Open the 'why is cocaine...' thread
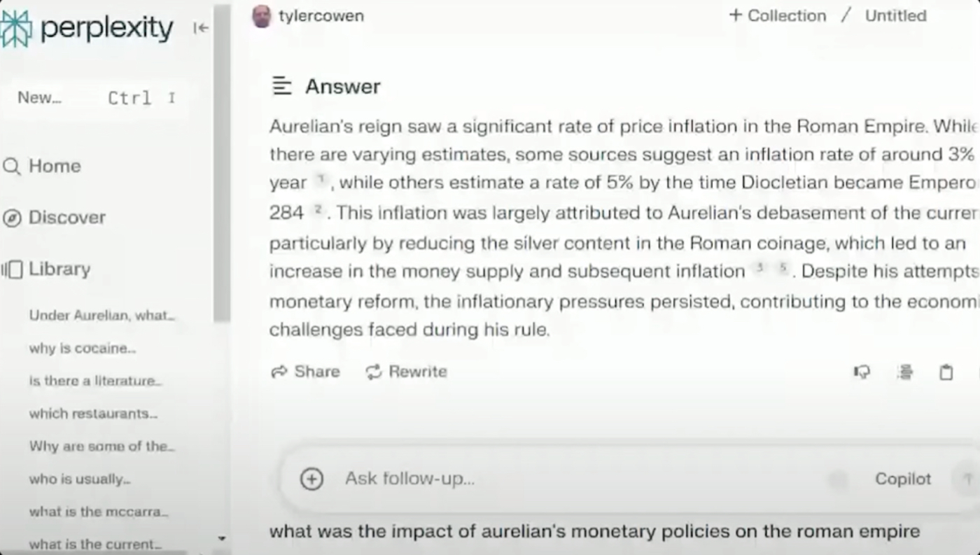This screenshot has height=555, width=980. click(83, 349)
